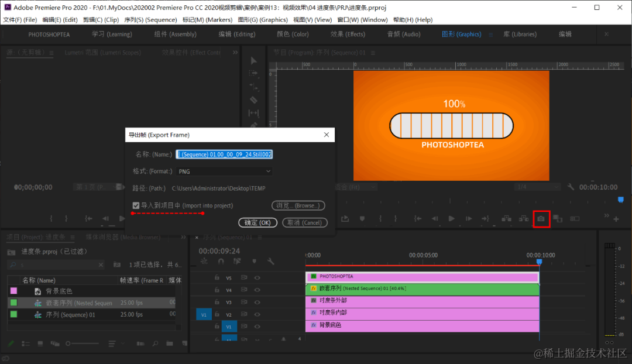Switch Project panel to Icon View
The height and width of the screenshot is (364, 632).
40,344
